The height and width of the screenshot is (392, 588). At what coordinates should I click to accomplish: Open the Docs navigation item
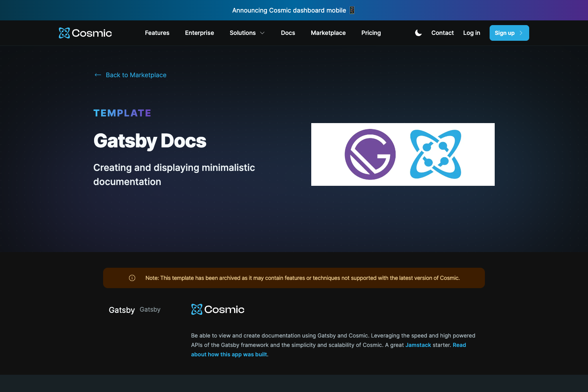[x=288, y=33]
